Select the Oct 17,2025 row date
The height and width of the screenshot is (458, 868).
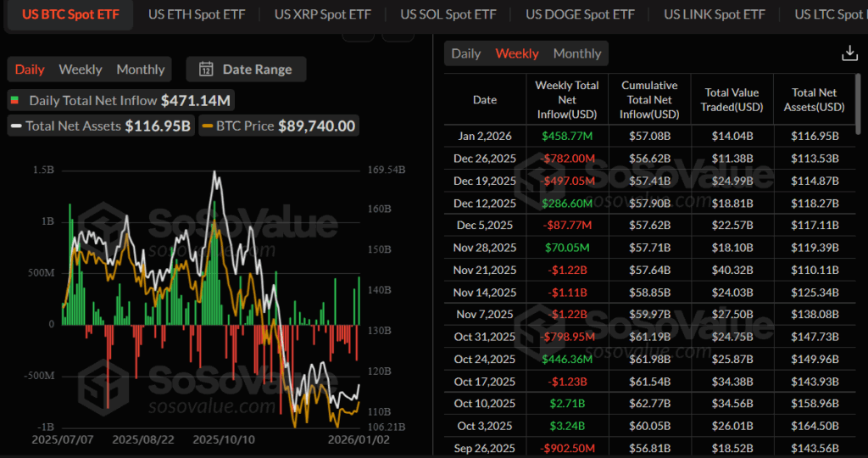tap(485, 382)
